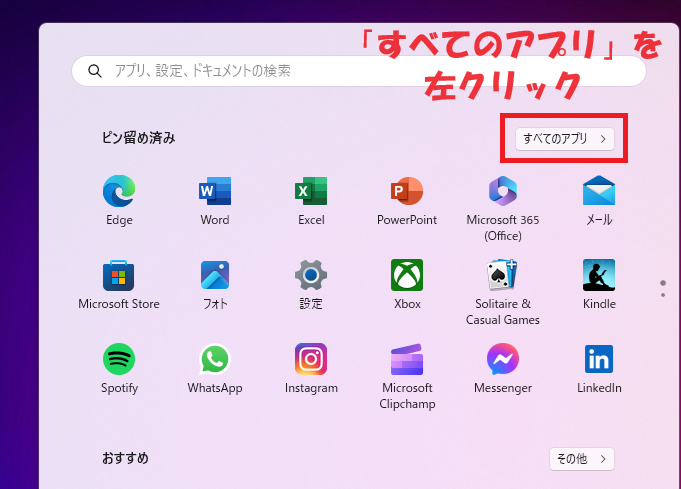Launch Spotify from pinned apps
The width and height of the screenshot is (681, 489).
click(x=119, y=359)
